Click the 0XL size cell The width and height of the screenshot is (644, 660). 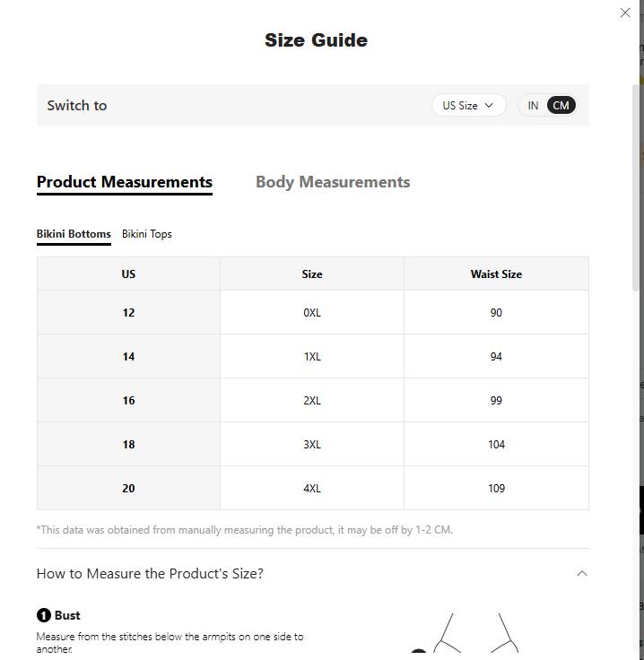312,313
